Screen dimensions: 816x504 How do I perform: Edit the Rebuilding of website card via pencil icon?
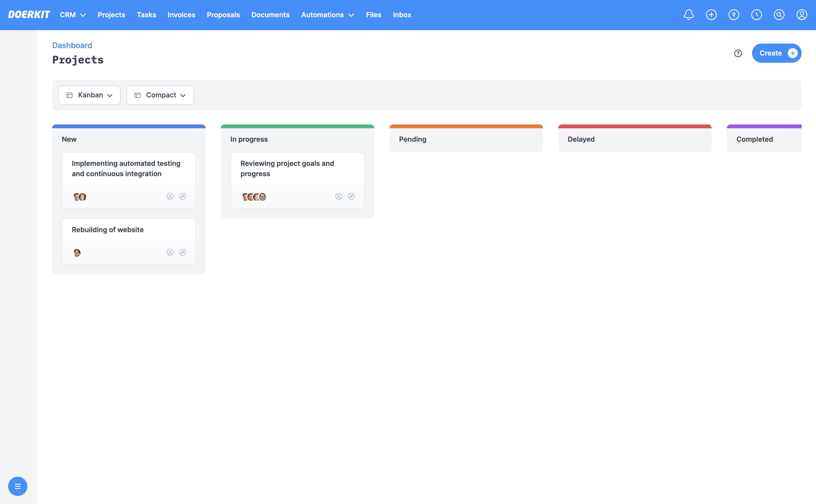tap(183, 252)
